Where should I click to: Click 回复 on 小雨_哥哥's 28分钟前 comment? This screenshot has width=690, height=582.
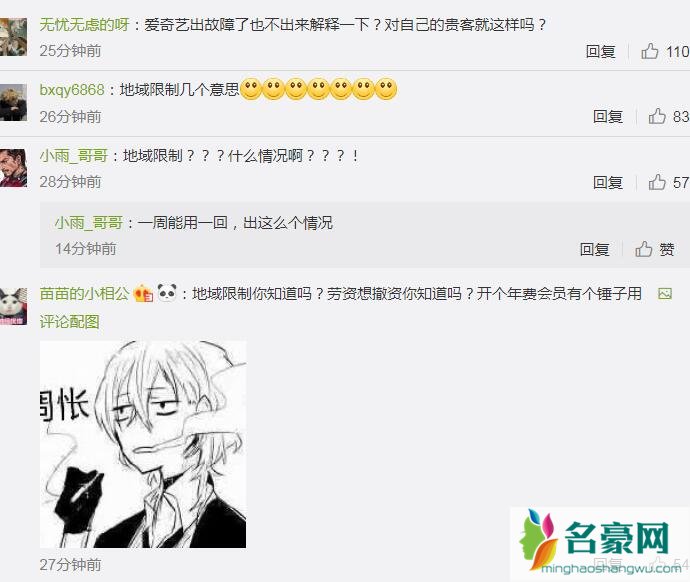point(608,182)
